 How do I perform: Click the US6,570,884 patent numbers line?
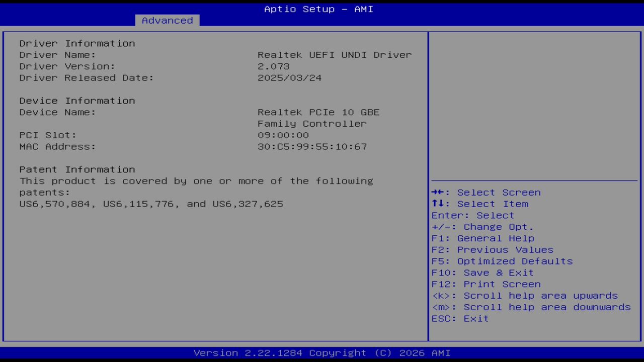point(151,204)
